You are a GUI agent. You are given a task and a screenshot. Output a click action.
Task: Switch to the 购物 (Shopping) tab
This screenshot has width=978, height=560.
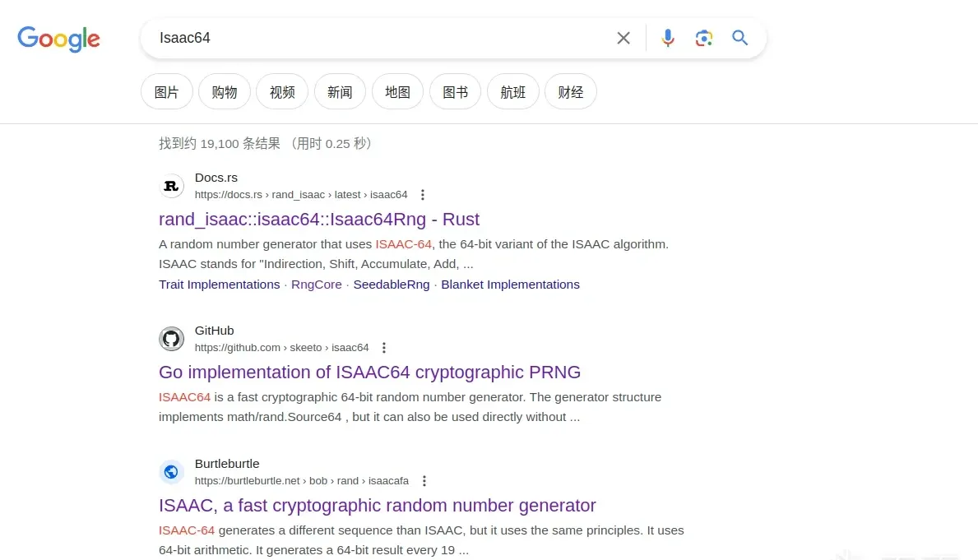pyautogui.click(x=225, y=91)
